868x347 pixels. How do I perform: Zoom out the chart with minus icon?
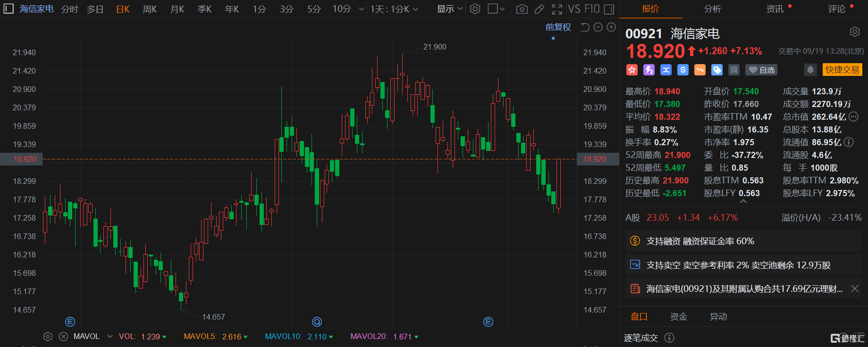[x=598, y=27]
